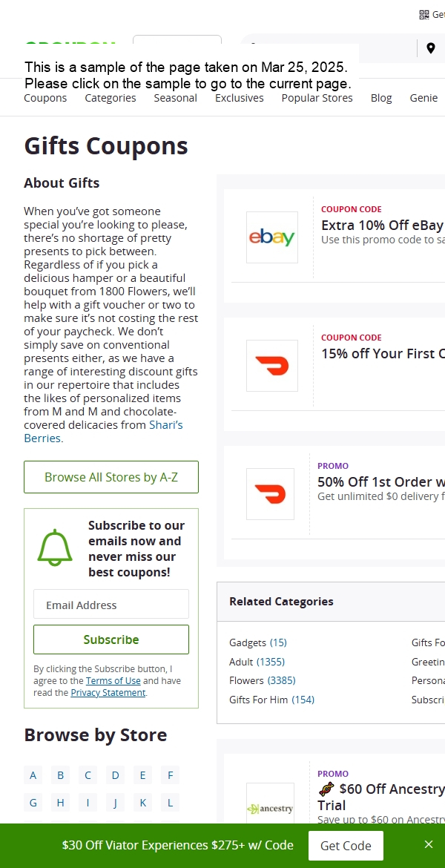Viewport: 445px width, 868px height.
Task: Dismiss the Viator banner with X
Action: [429, 844]
